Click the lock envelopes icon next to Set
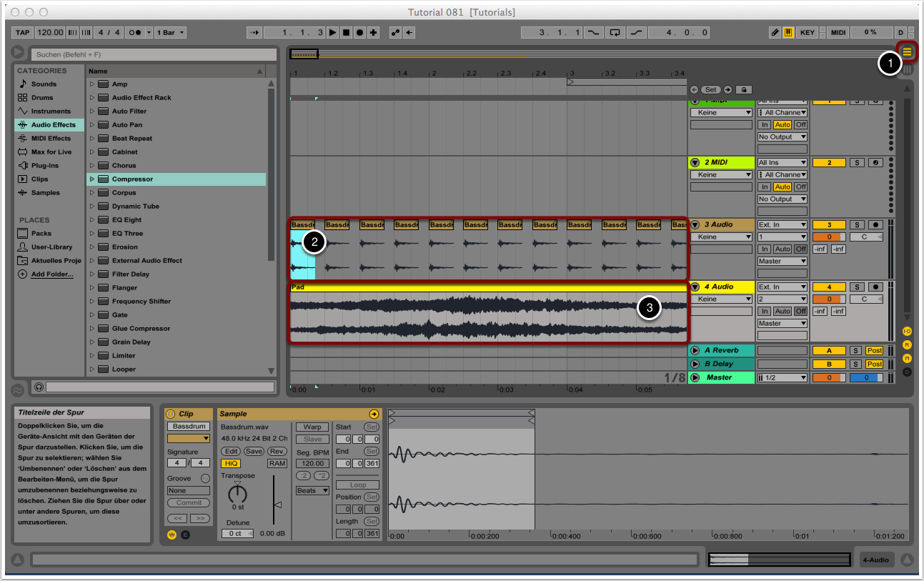This screenshot has height=581, width=924. (x=743, y=90)
